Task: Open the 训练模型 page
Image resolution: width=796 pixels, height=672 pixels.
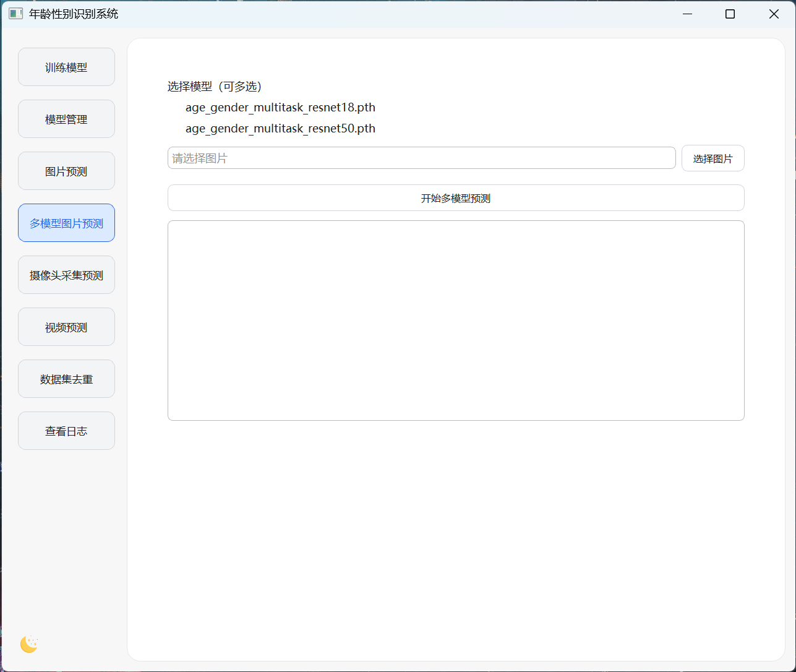Action: pyautogui.click(x=66, y=67)
